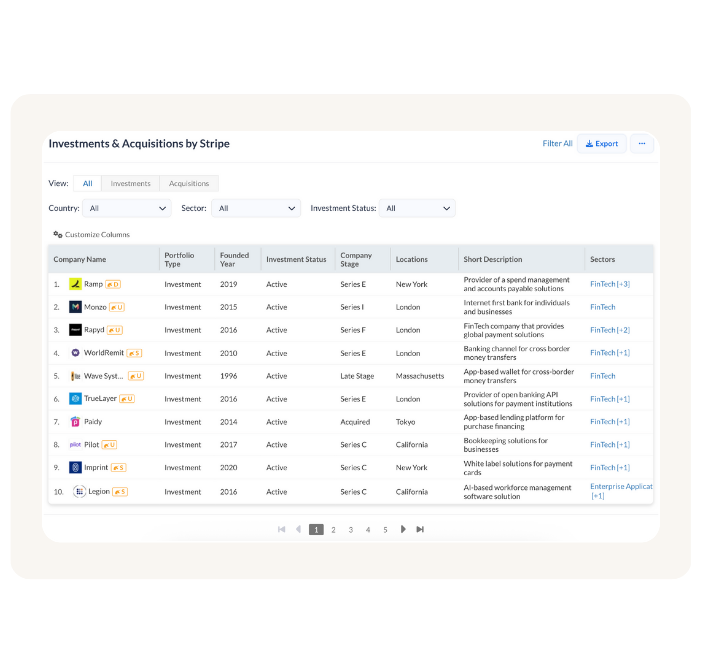
Task: Open FinTech [+3] sector link for Ramp
Action: point(610,284)
